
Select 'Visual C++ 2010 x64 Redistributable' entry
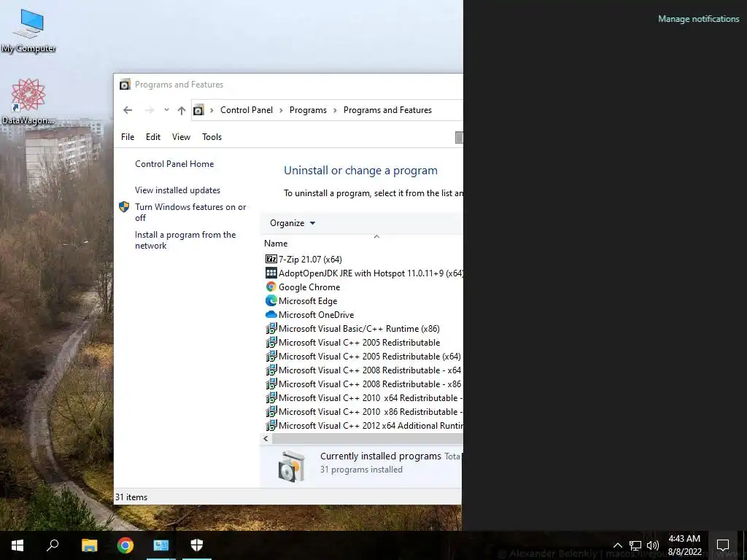point(371,397)
